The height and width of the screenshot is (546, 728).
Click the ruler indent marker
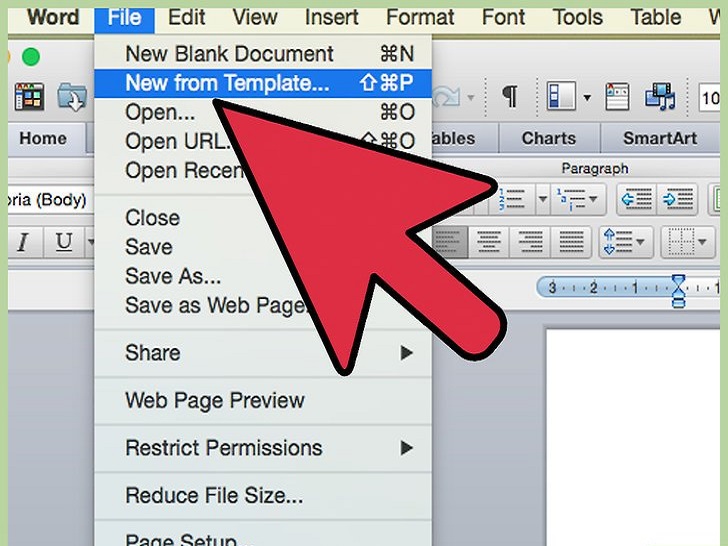678,291
